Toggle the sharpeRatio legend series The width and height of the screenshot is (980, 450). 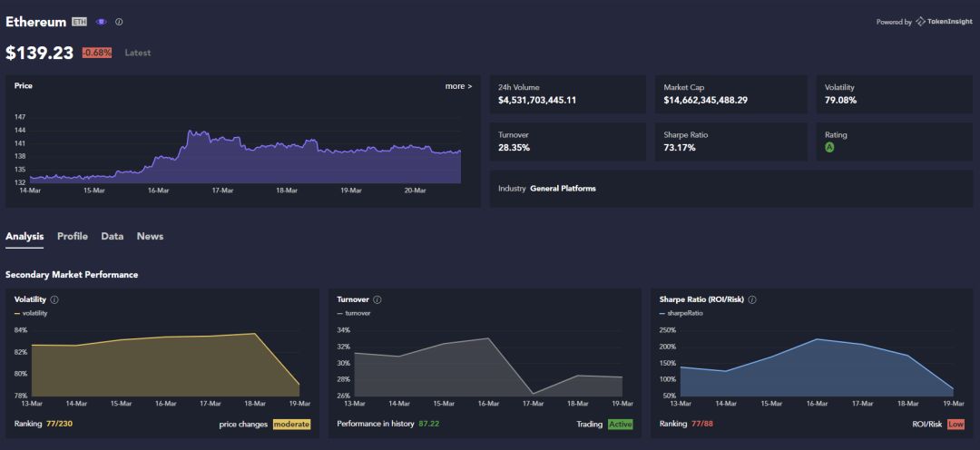point(681,313)
